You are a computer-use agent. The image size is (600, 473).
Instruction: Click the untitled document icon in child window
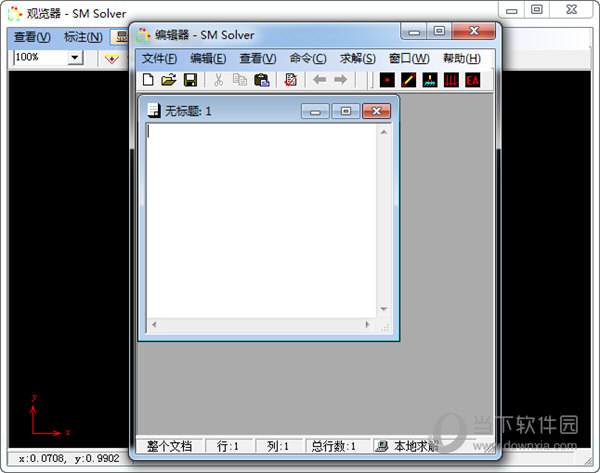pos(154,111)
